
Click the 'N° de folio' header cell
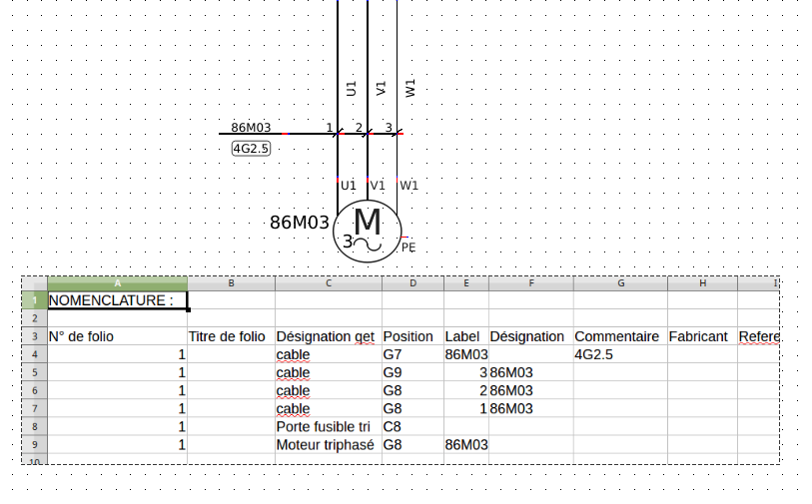pos(117,336)
